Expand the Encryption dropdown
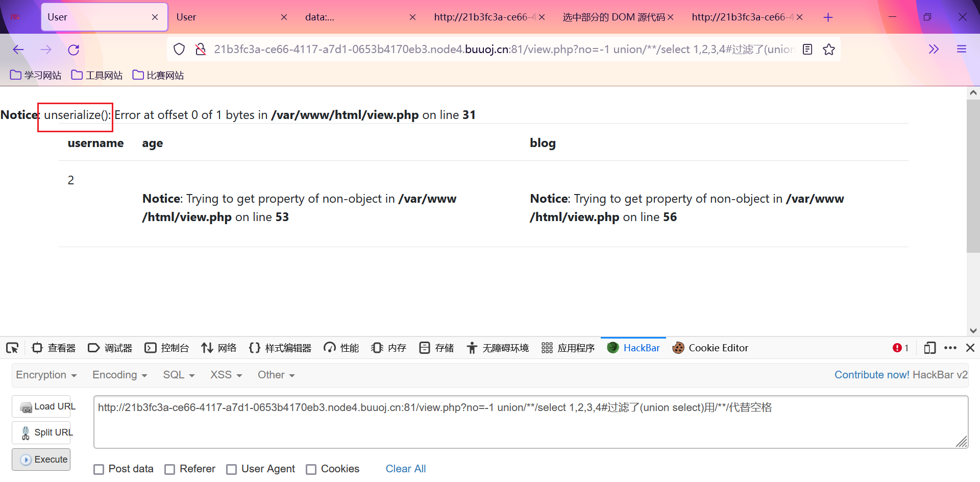Screen dimensions: 980x482 point(46,375)
